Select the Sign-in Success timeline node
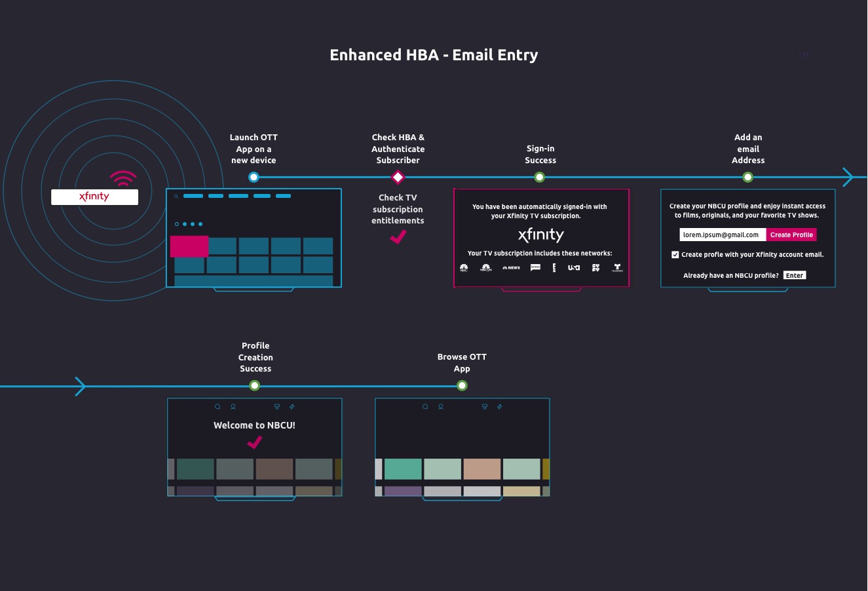This screenshot has width=868, height=591. click(540, 177)
